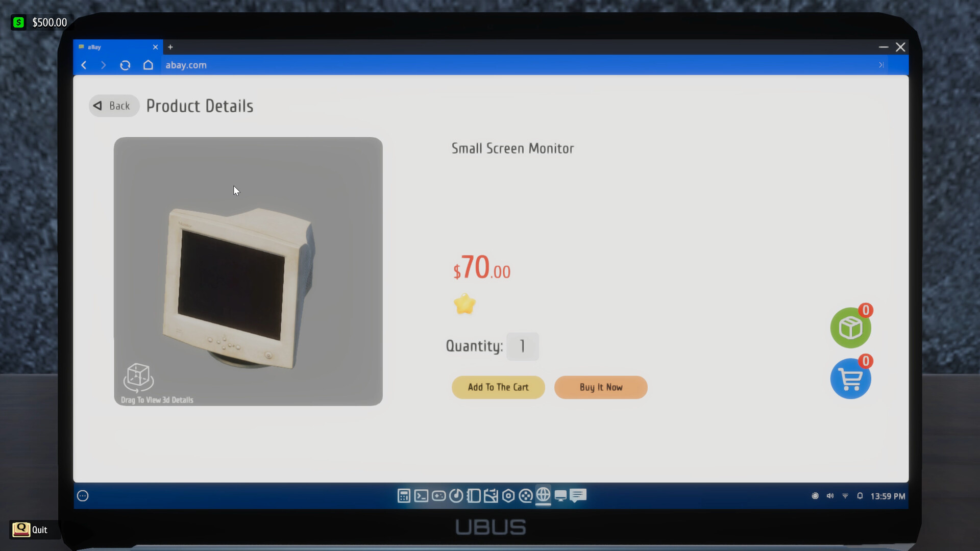Click Buy It Now button
The width and height of the screenshot is (980, 551).
pos(600,387)
